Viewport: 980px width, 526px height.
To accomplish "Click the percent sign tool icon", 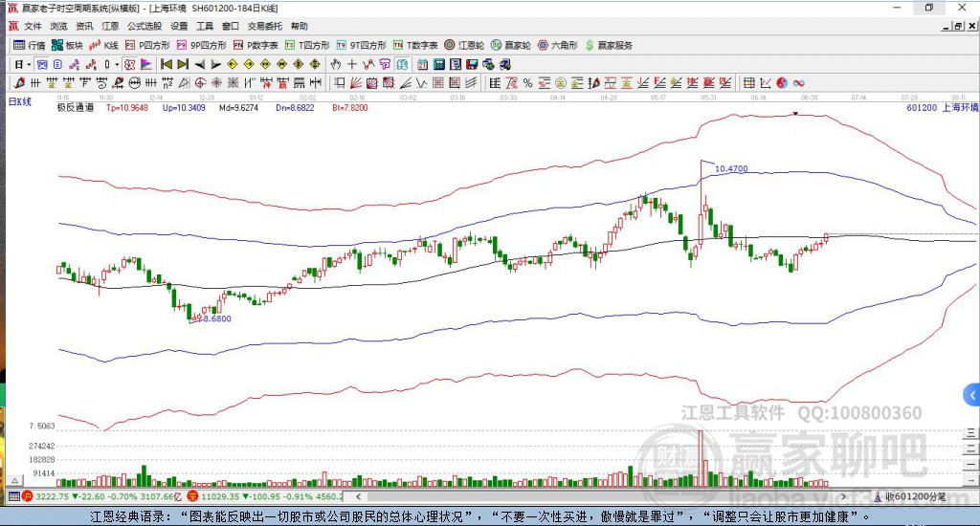I will 527,83.
